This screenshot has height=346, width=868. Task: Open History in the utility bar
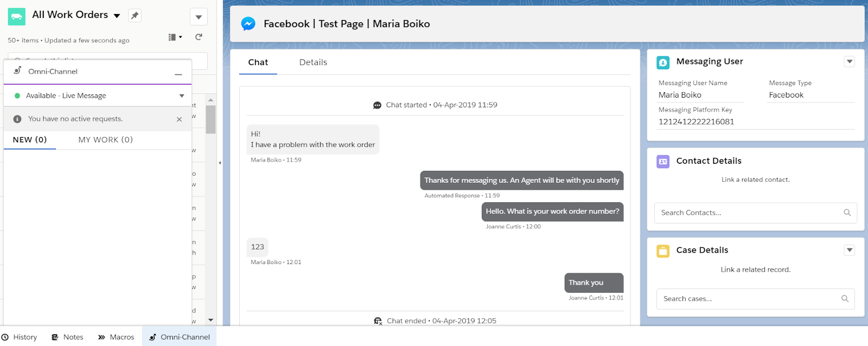point(20,337)
